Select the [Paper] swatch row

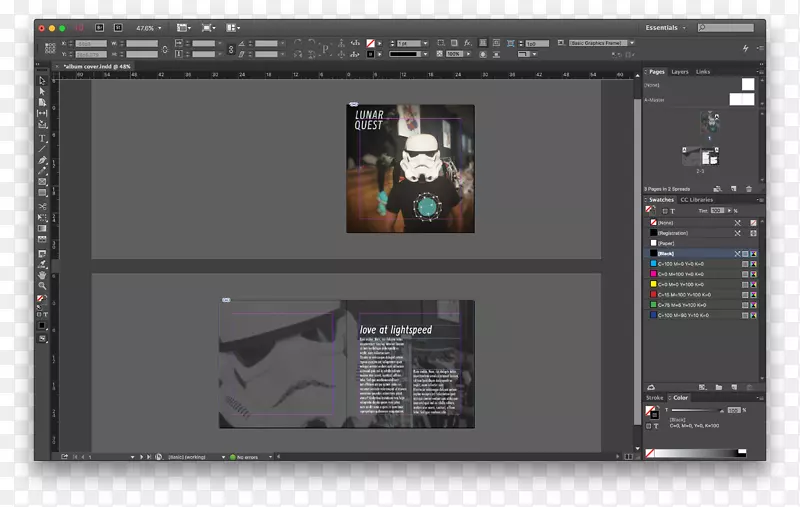click(702, 243)
